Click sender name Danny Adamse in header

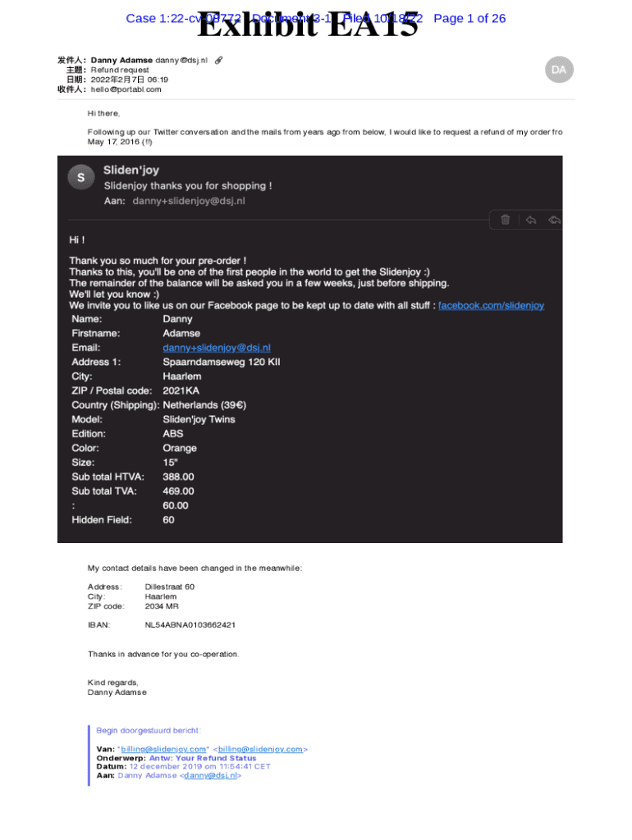(x=121, y=61)
